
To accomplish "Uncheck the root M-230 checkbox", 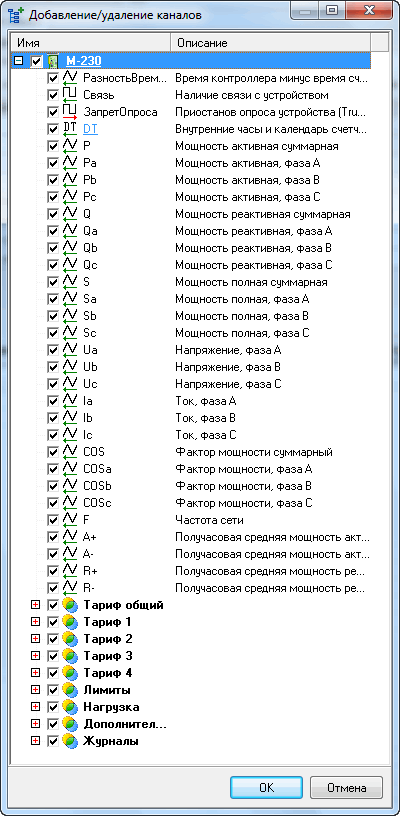I will pos(36,61).
